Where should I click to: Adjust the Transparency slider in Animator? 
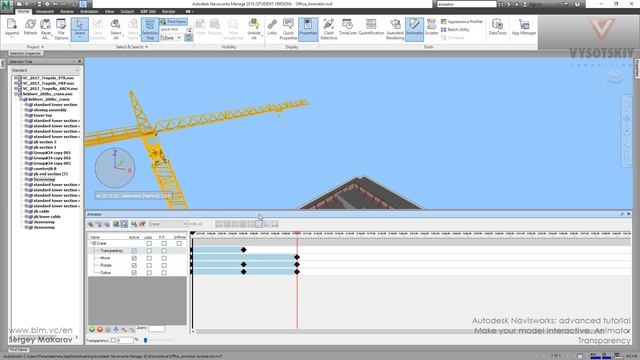pos(146,340)
